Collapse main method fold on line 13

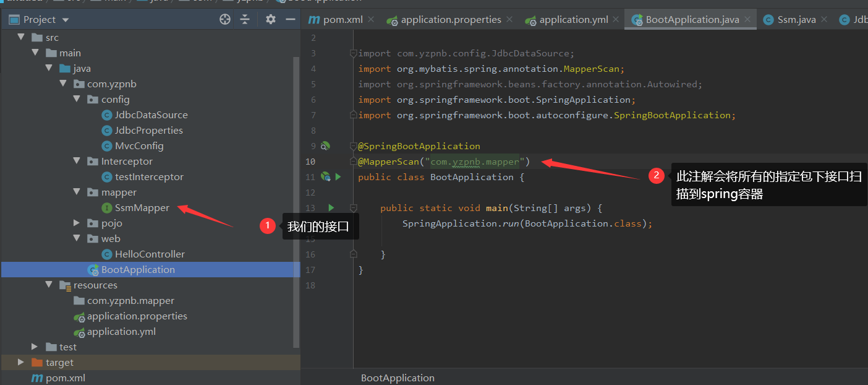(353, 208)
